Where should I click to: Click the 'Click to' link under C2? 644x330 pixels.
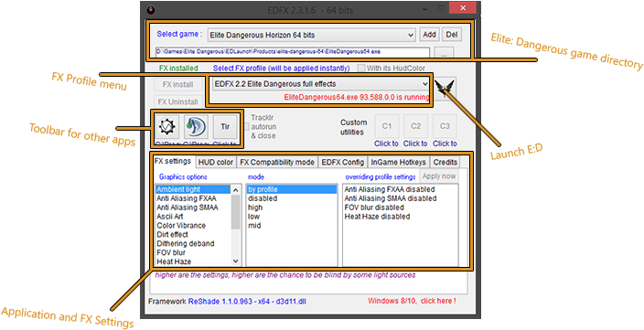415,144
